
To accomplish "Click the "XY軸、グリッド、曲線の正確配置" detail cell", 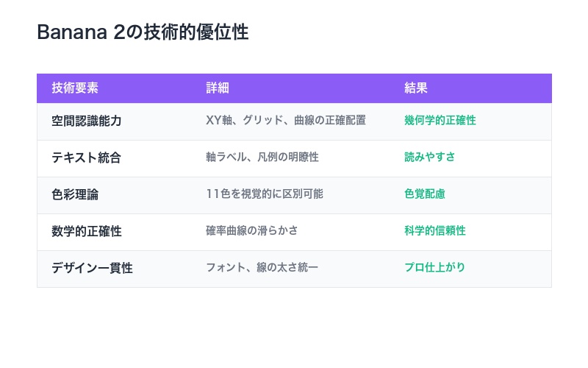I will click(286, 121).
